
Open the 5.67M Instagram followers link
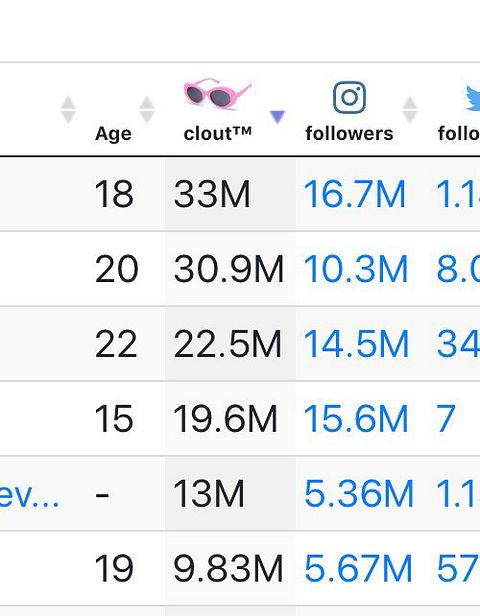[x=358, y=568]
